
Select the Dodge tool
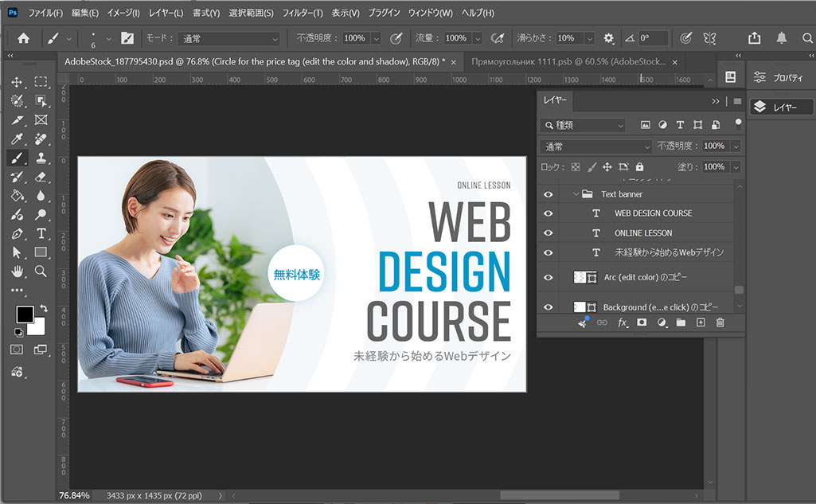[41, 214]
